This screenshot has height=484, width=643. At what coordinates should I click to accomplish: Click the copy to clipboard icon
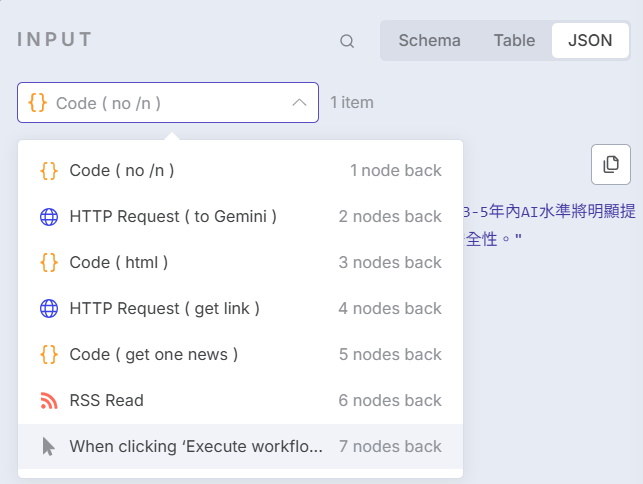click(x=611, y=164)
